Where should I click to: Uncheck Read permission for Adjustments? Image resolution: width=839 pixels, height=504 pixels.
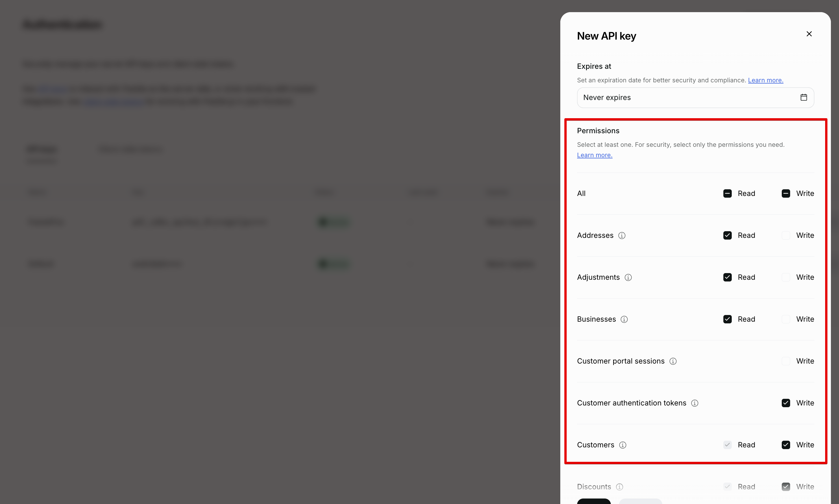[x=727, y=277]
